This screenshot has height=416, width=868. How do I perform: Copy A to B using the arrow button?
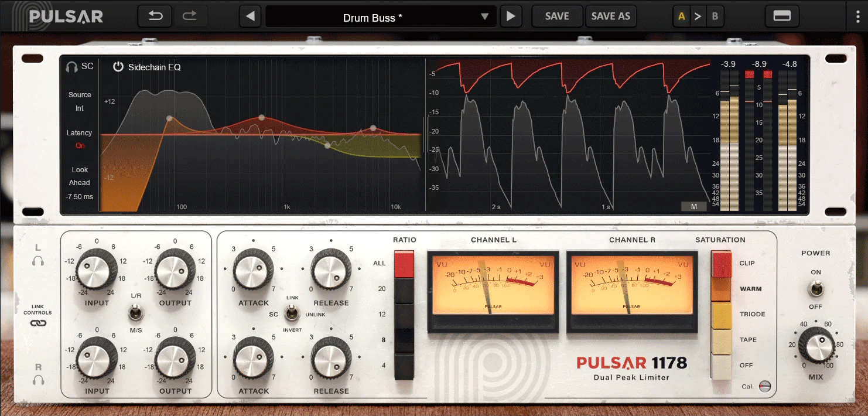[698, 16]
